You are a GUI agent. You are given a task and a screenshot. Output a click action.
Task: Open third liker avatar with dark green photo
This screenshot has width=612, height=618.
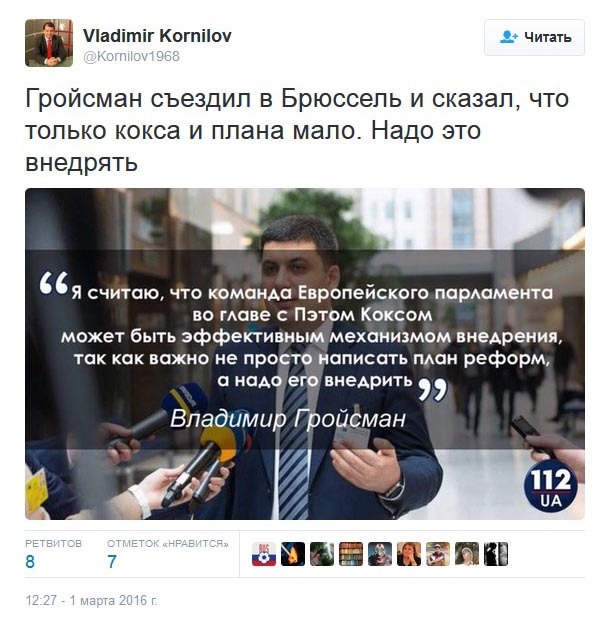322,554
